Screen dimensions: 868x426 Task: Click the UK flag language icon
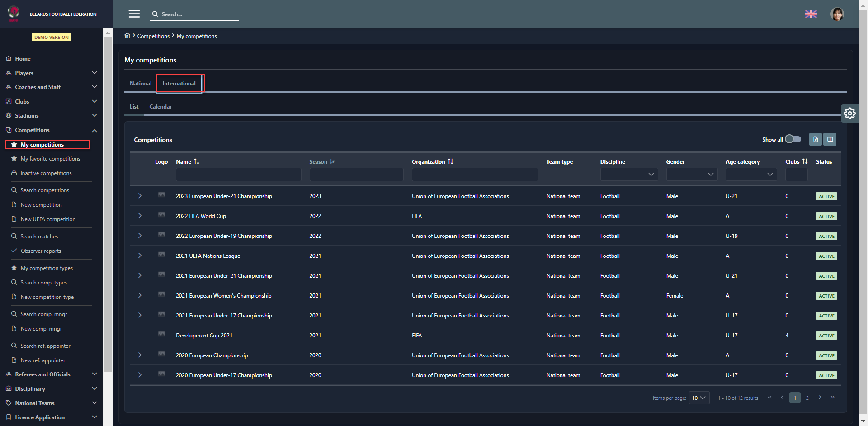click(x=811, y=14)
